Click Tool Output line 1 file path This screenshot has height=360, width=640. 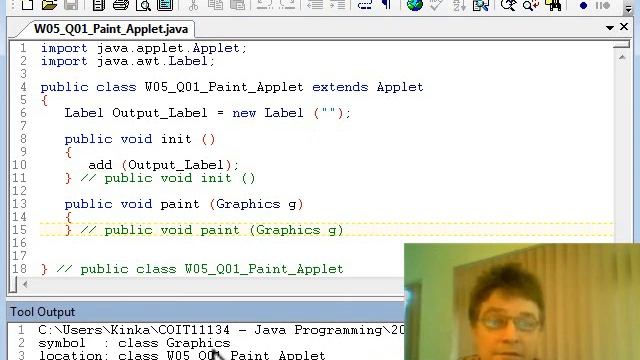[x=220, y=330]
